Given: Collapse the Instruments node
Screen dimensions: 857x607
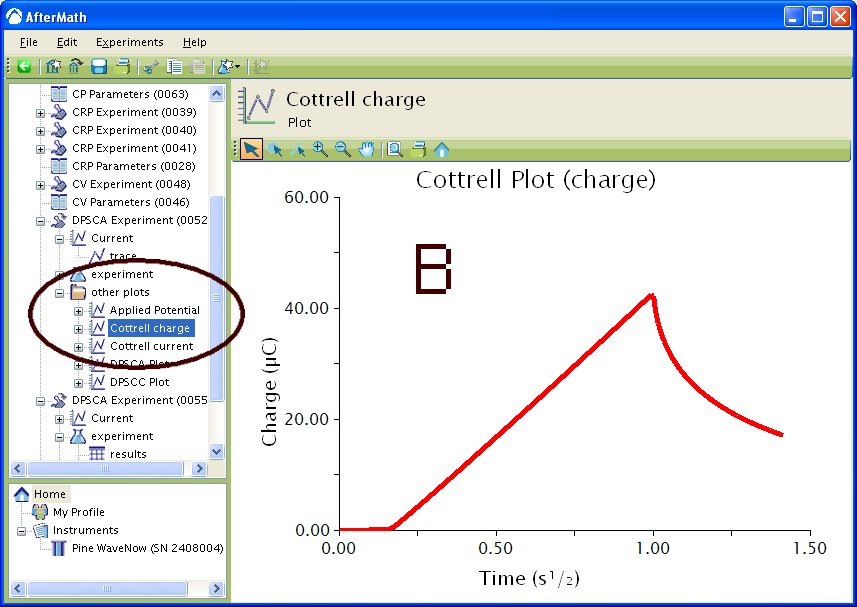Looking at the screenshot, I should pyautogui.click(x=21, y=532).
